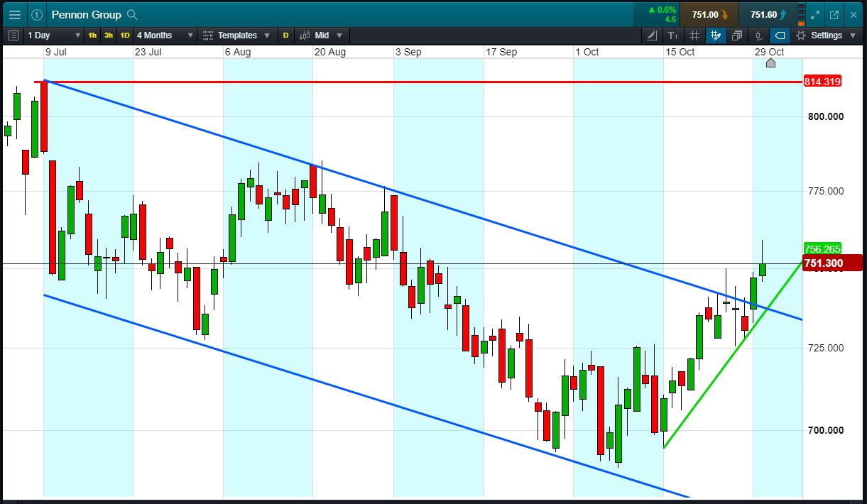Open the chart list panel icon
Image resolution: width=867 pixels, height=504 pixels.
[13, 35]
